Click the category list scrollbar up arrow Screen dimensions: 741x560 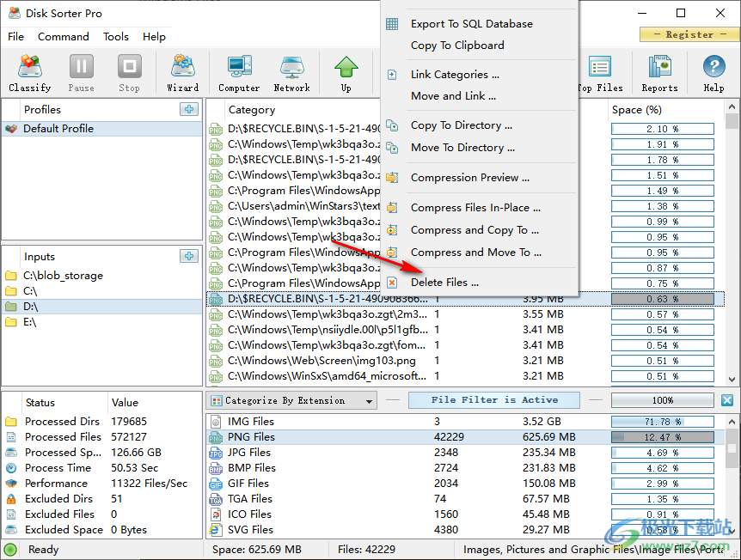pyautogui.click(x=732, y=422)
